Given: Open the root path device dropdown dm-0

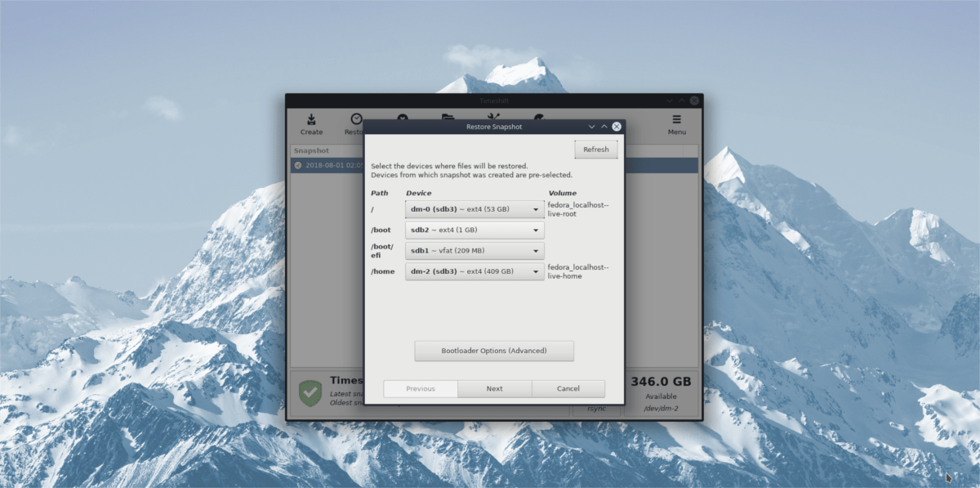Looking at the screenshot, I should point(474,208).
